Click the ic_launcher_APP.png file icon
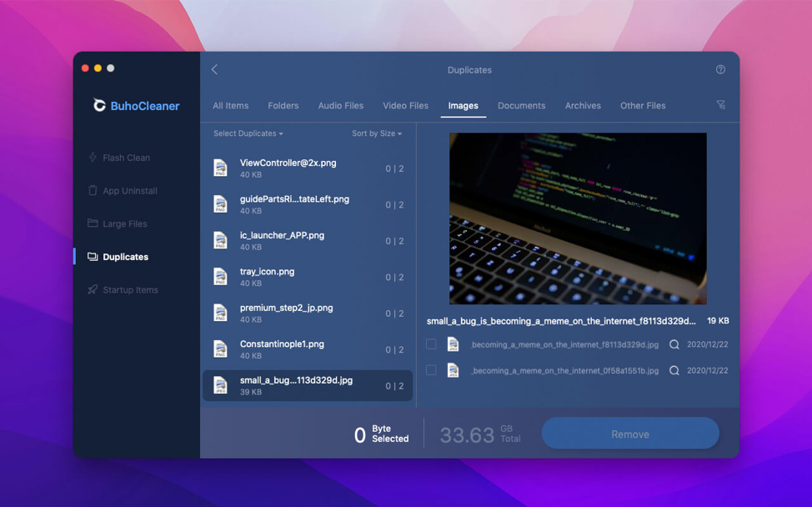812x507 pixels. click(x=221, y=241)
